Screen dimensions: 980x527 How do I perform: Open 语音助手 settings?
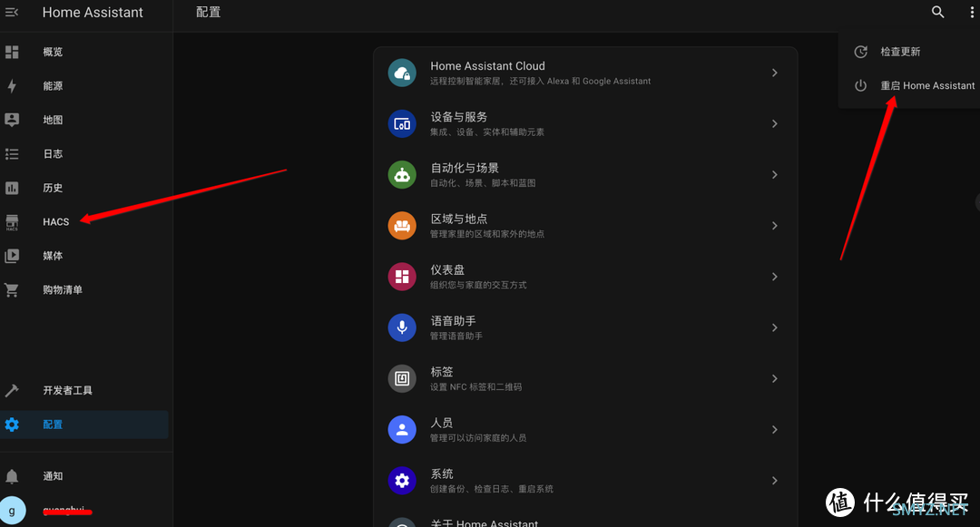(585, 327)
